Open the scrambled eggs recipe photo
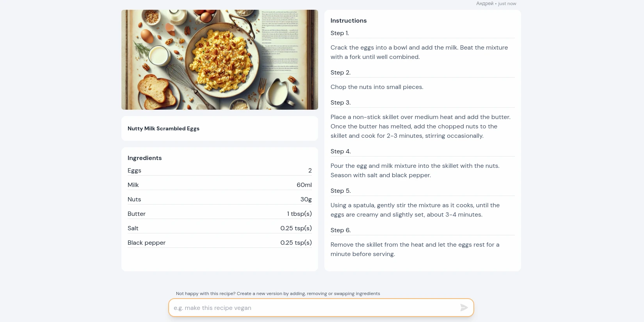Viewport: 644px width, 322px height. point(219,60)
